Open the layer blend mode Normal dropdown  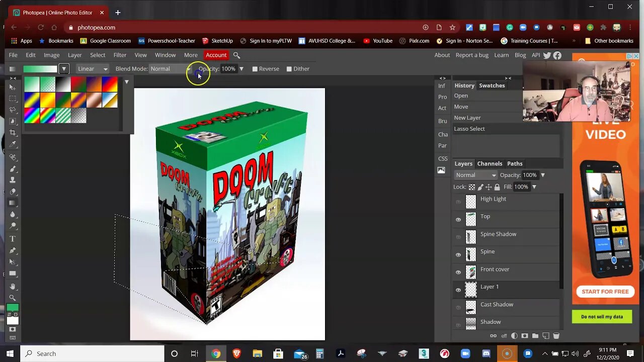click(475, 175)
